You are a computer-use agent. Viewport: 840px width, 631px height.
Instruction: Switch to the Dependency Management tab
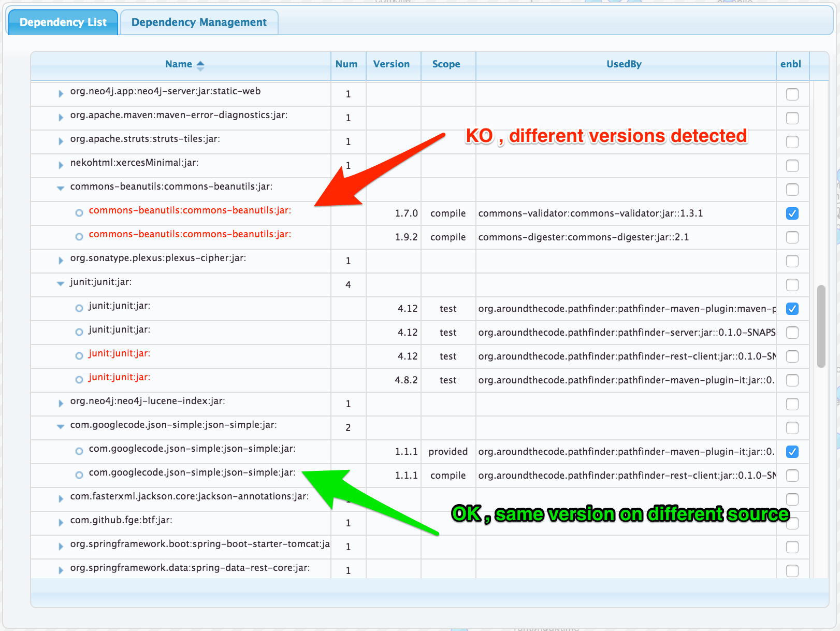pyautogui.click(x=199, y=22)
